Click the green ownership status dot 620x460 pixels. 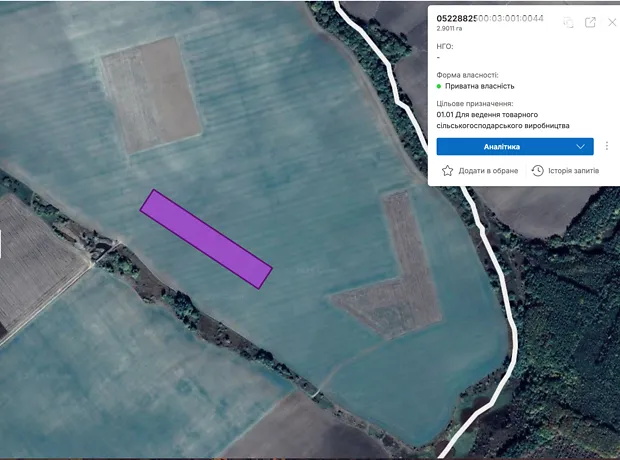(439, 87)
